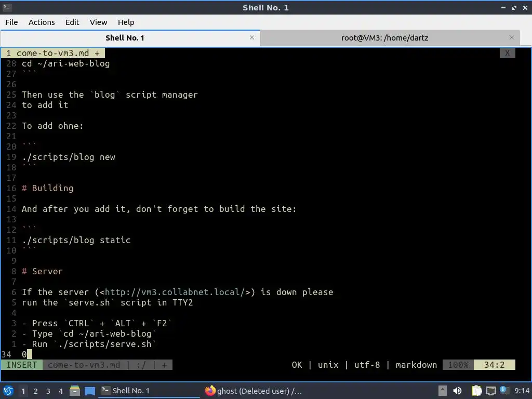532x399 pixels.
Task: Select the come-to-vm3.md vim buffer tab
Action: (x=52, y=53)
